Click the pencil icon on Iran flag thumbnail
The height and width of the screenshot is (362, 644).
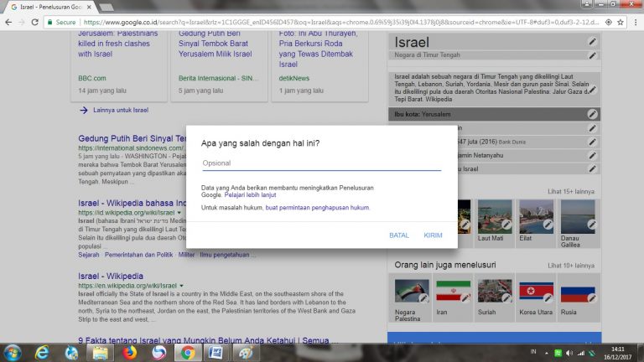464,297
